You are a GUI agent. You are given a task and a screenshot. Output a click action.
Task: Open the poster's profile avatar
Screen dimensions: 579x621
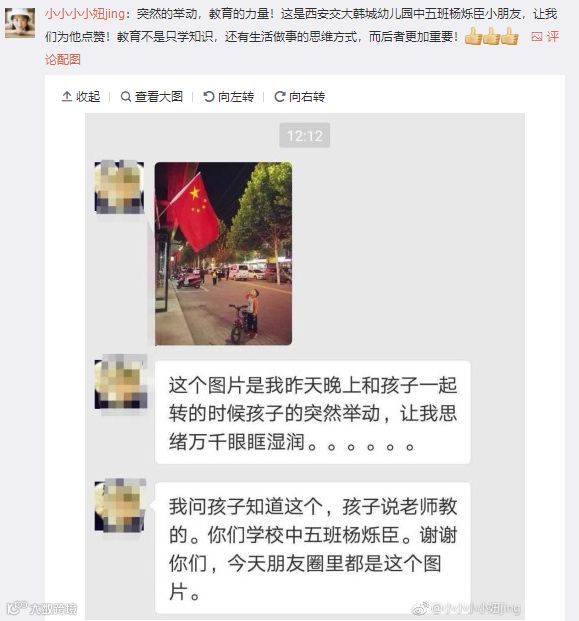click(20, 24)
